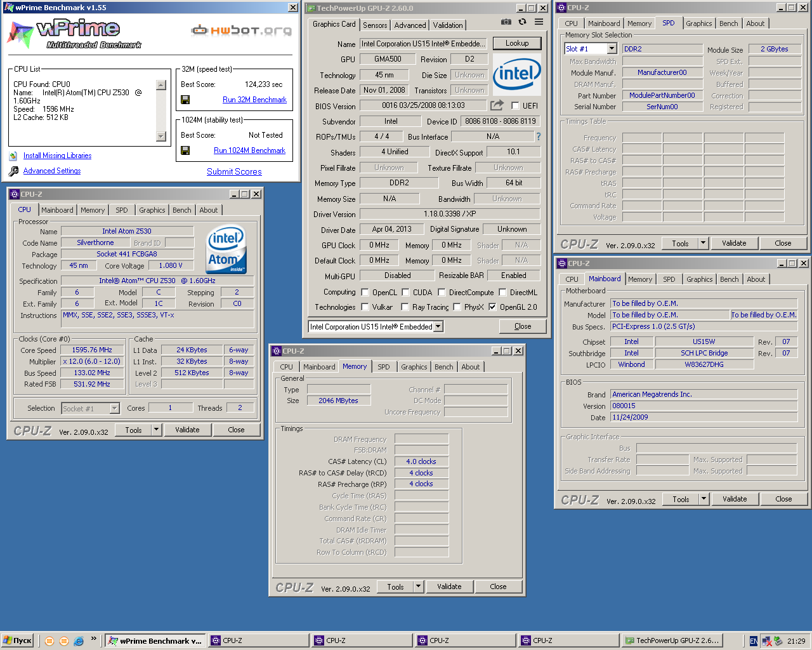Switch to Advanced tab in GPU-Z
This screenshot has width=812, height=650.
pyautogui.click(x=410, y=25)
